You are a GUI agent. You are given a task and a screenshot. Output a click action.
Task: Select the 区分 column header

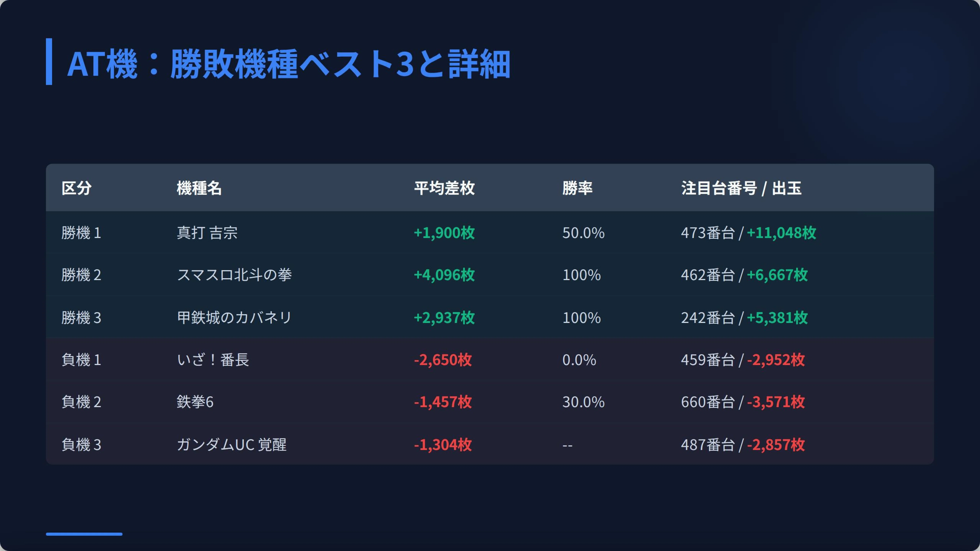pos(77,188)
